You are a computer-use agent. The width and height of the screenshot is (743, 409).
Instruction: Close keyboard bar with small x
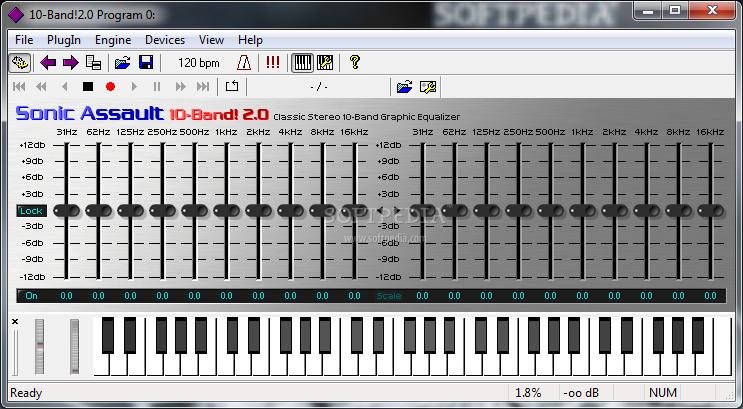tap(15, 322)
